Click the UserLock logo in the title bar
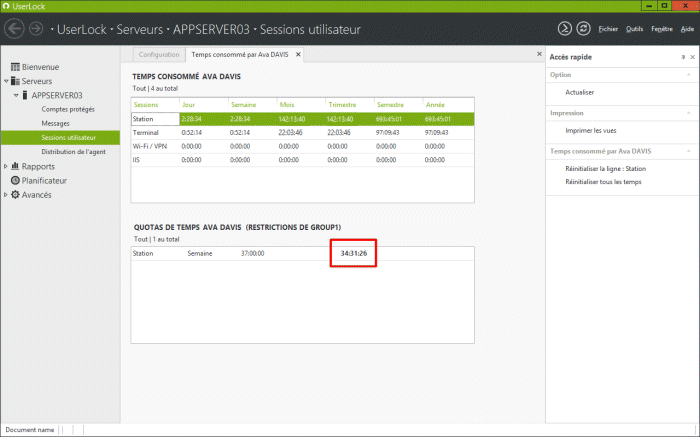The width and height of the screenshot is (700, 437). coord(6,6)
